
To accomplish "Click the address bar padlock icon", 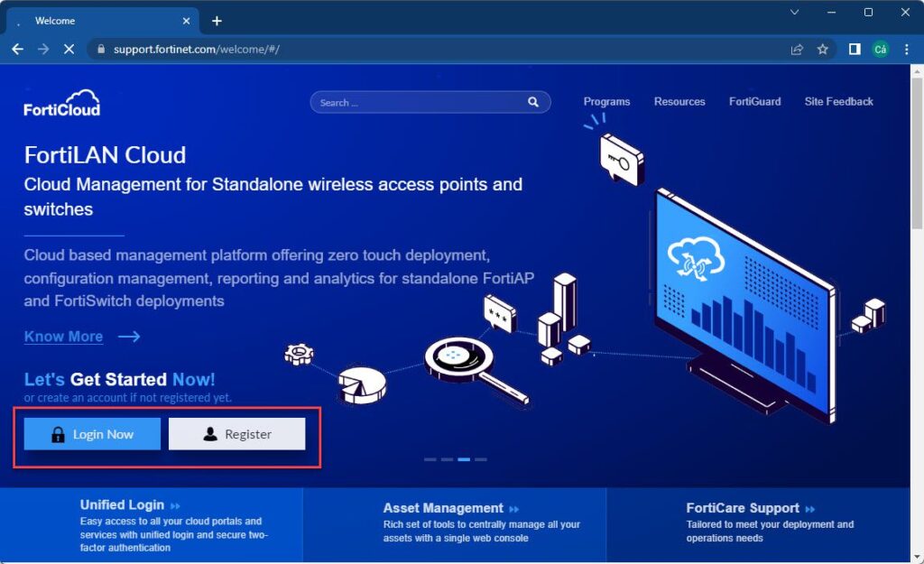I will point(101,50).
